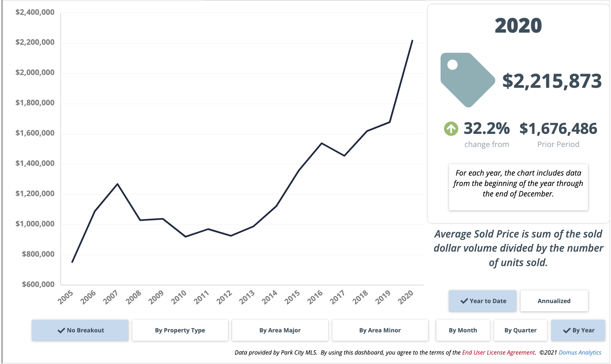Click the green upward change arrow icon
Viewport: 611px width, 364px height.
click(x=451, y=129)
